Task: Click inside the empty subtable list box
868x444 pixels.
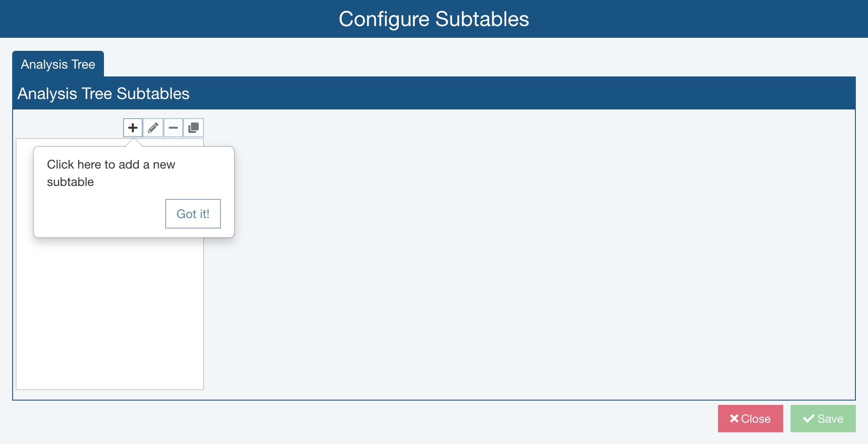Action: point(110,313)
